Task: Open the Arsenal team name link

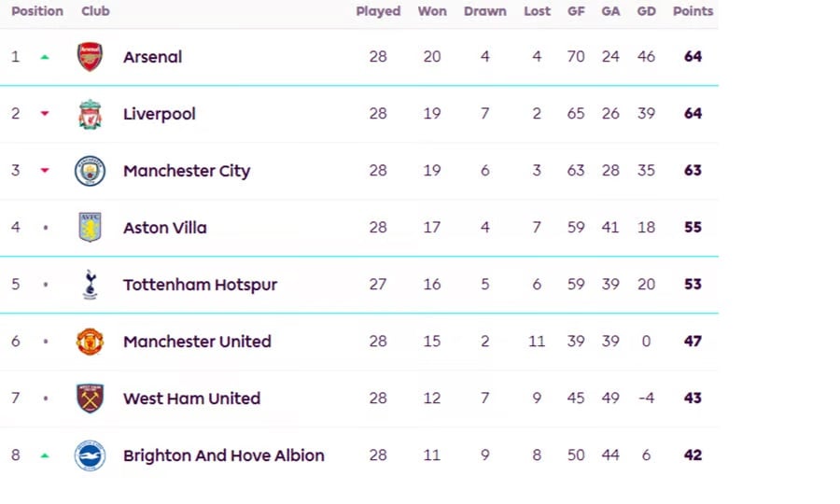Action: [152, 57]
